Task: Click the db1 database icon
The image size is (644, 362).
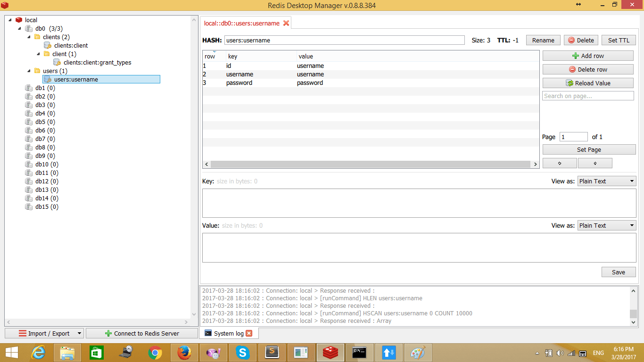Action: point(29,88)
